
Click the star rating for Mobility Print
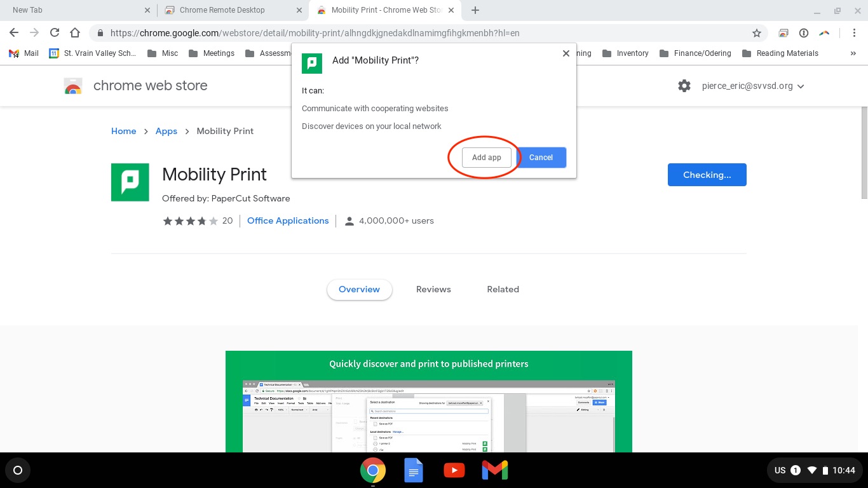(x=190, y=221)
